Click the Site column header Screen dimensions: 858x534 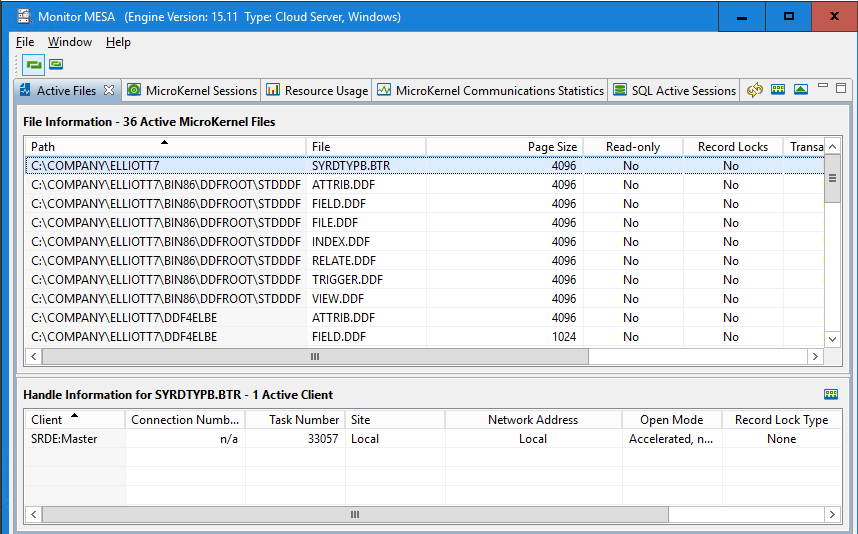click(x=395, y=420)
